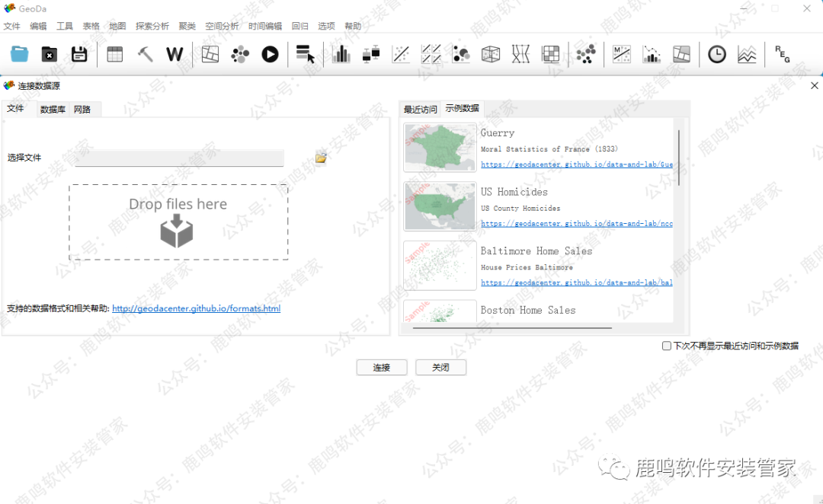The height and width of the screenshot is (504, 823).
Task: Open the table view toolbar icon
Action: [115, 54]
